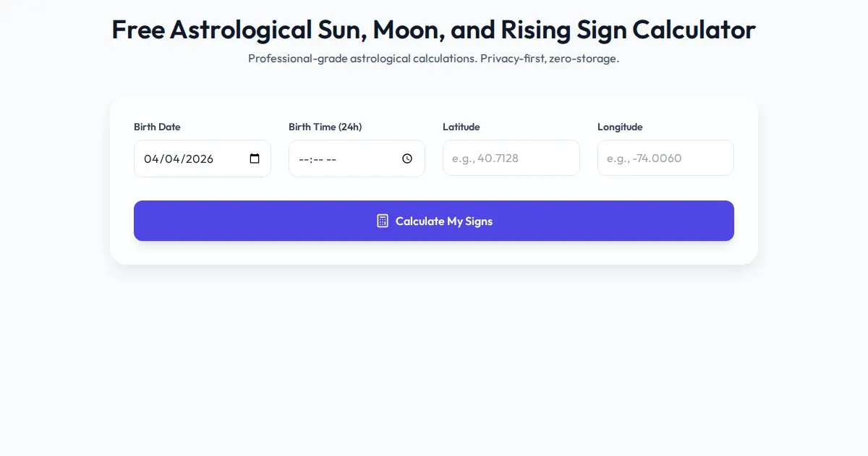This screenshot has width=868, height=456.
Task: Focus the Latitude input field
Action: (511, 158)
